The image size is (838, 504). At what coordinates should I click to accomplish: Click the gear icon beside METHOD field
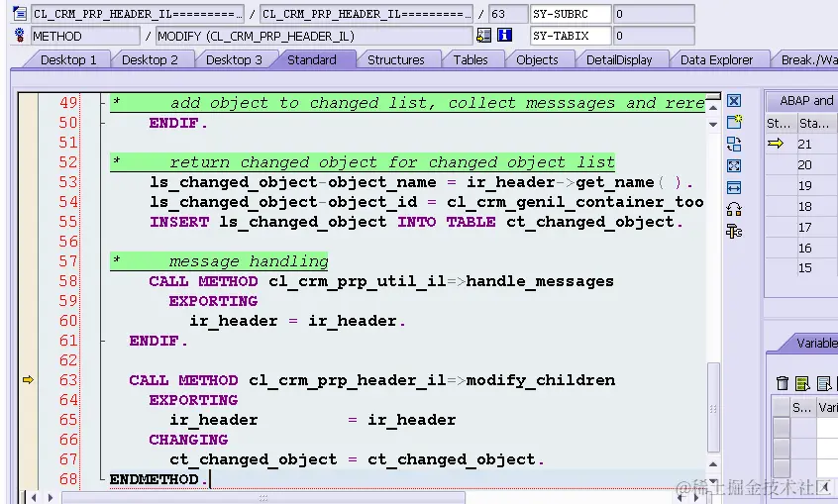pyautogui.click(x=20, y=36)
